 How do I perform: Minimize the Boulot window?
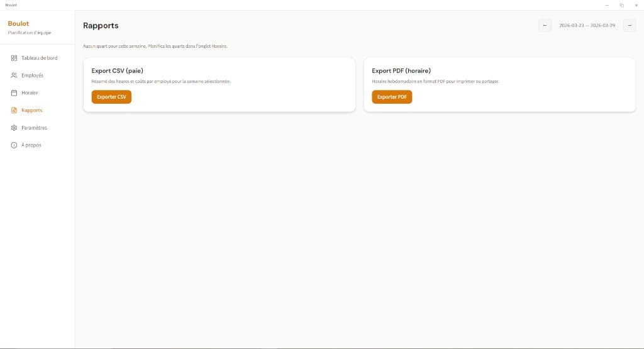click(x=607, y=5)
